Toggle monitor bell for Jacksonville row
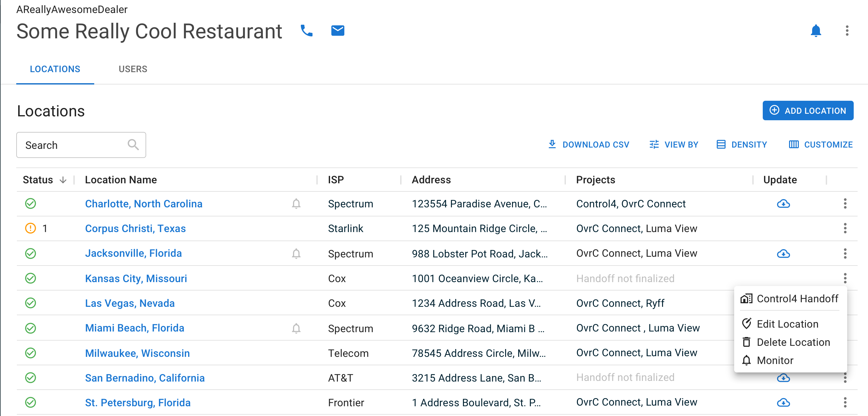Viewport: 868px width, 416px height. tap(296, 253)
